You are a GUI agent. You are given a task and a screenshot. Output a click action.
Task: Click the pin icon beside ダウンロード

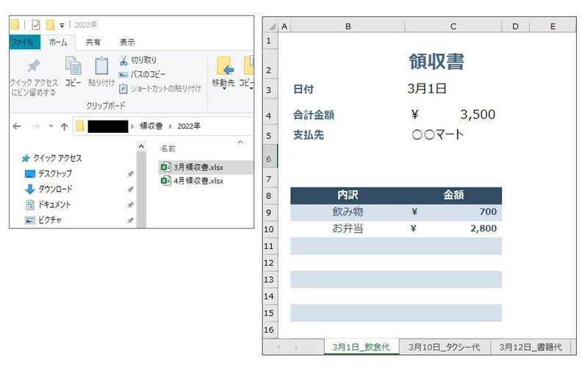pos(130,189)
